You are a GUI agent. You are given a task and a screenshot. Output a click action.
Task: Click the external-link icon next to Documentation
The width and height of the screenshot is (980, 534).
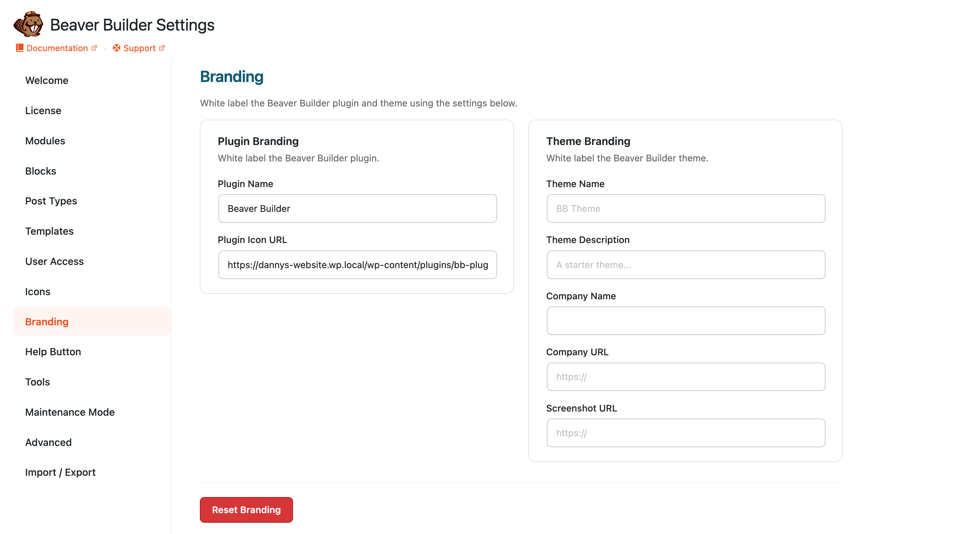pos(94,48)
